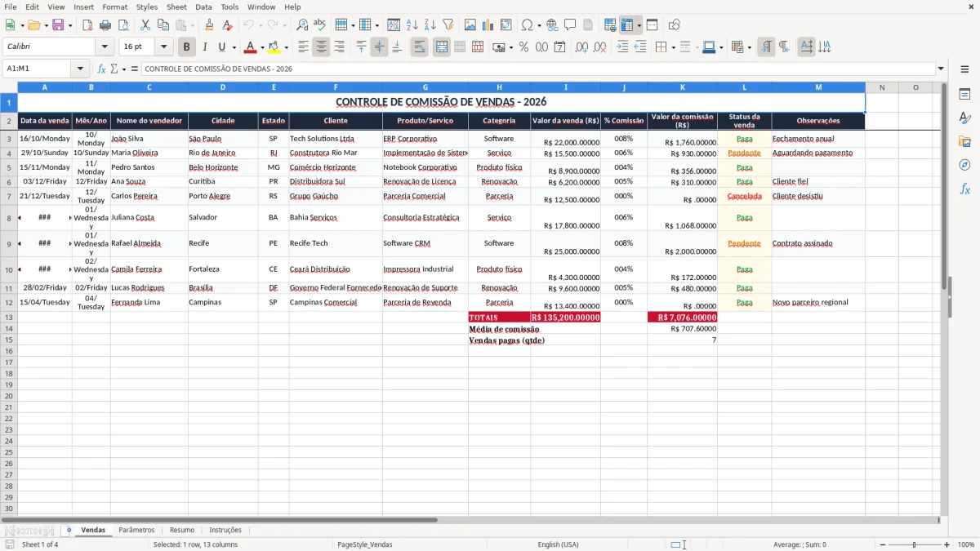Switch to the Parâmetros sheet tab
This screenshot has height=551, width=980.
point(136,530)
